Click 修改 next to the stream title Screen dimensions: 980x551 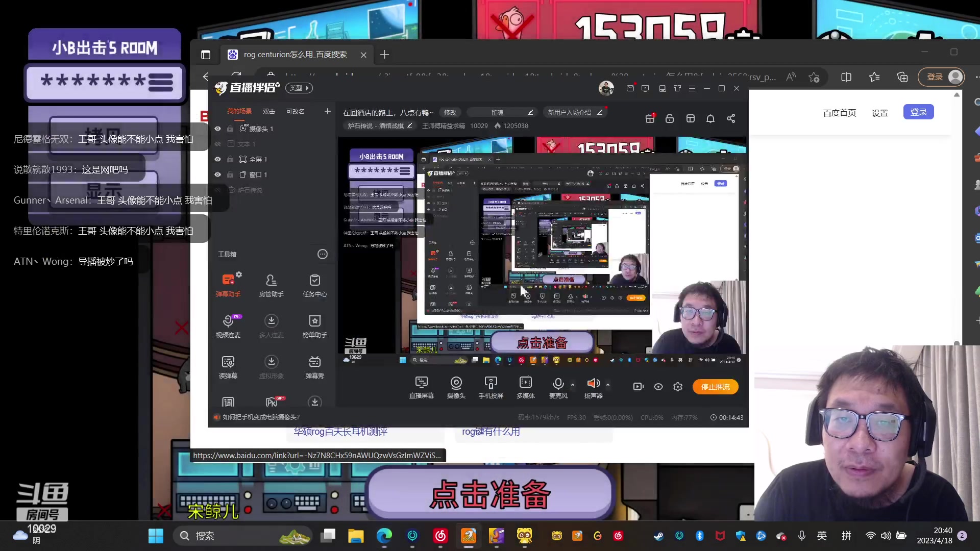[x=450, y=112]
